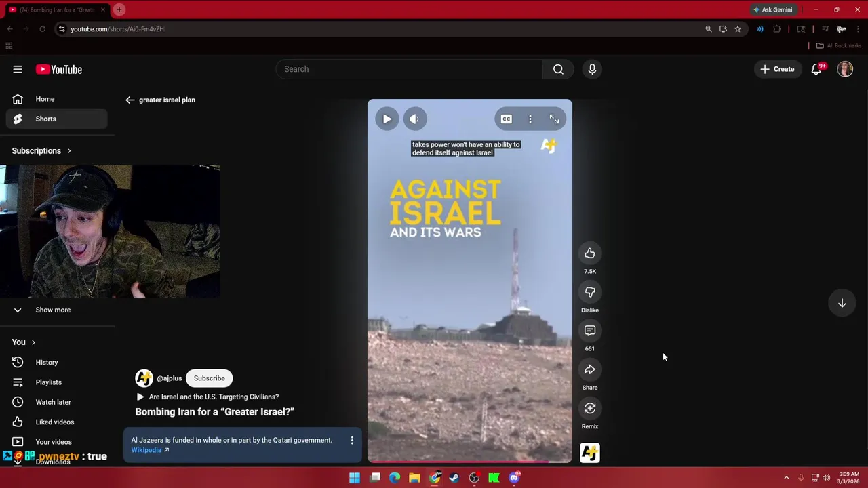Open the @ajplus channel avatar
Viewport: 868px width, 488px height.
[x=144, y=378]
